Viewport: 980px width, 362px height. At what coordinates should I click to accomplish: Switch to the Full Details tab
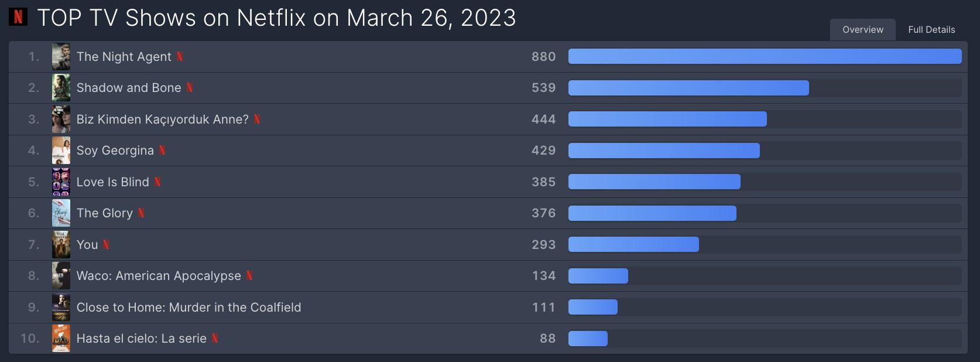pyautogui.click(x=931, y=29)
